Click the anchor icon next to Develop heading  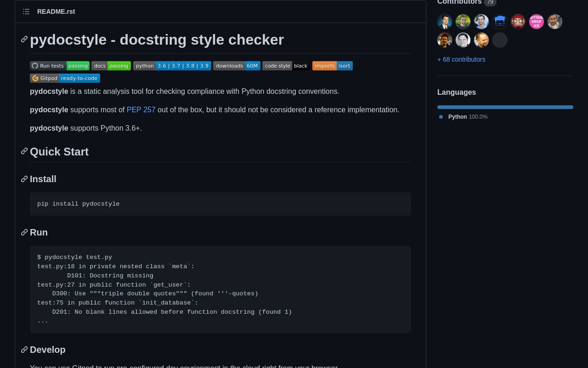tap(24, 350)
